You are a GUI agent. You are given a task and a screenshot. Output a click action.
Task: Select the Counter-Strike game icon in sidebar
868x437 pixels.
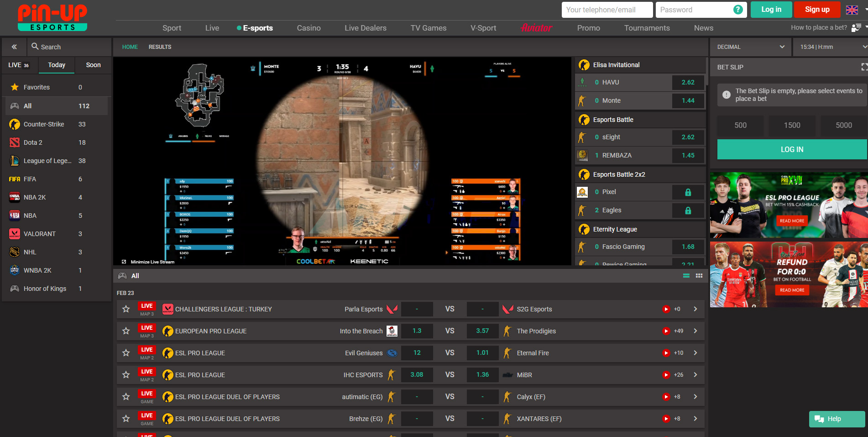click(15, 124)
